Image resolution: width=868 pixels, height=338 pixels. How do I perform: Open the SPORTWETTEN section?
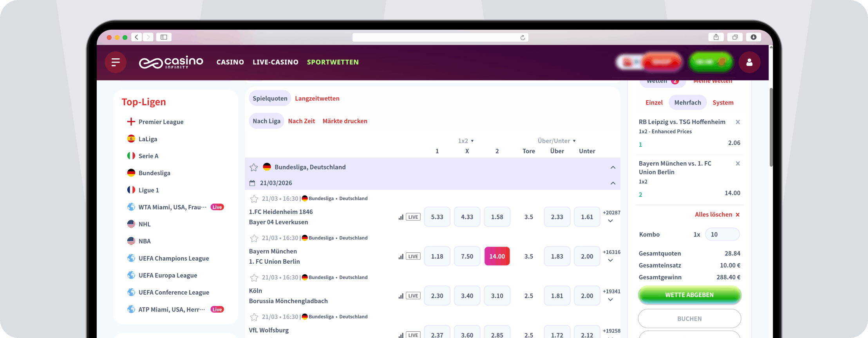333,62
